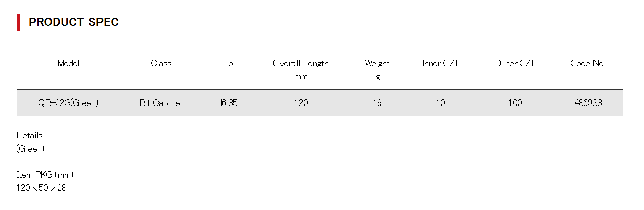Image resolution: width=644 pixels, height=210 pixels.
Task: Click the 120 overall length value
Action: point(301,103)
